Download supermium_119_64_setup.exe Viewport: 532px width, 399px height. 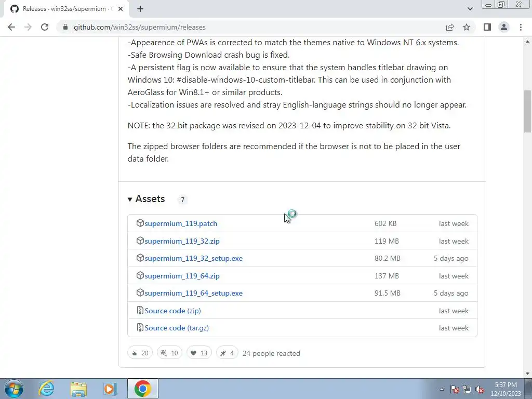pyautogui.click(x=194, y=293)
